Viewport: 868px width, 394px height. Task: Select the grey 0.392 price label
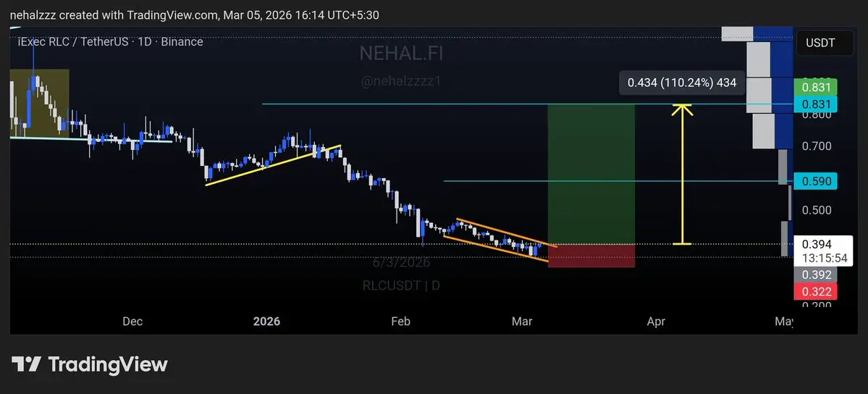815,274
